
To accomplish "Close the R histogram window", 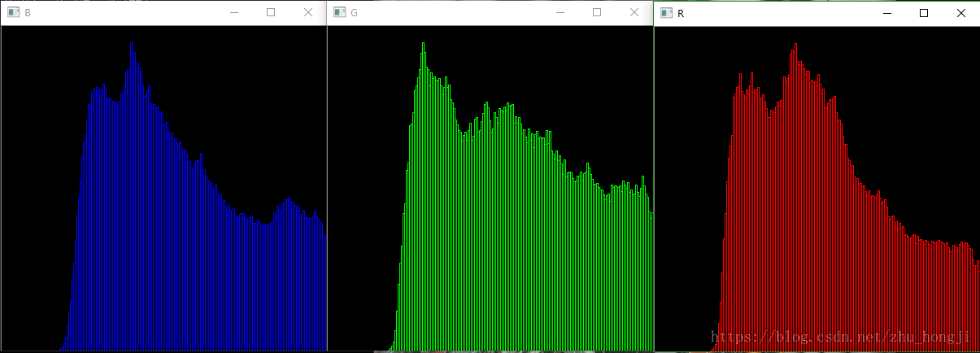I will 961,13.
